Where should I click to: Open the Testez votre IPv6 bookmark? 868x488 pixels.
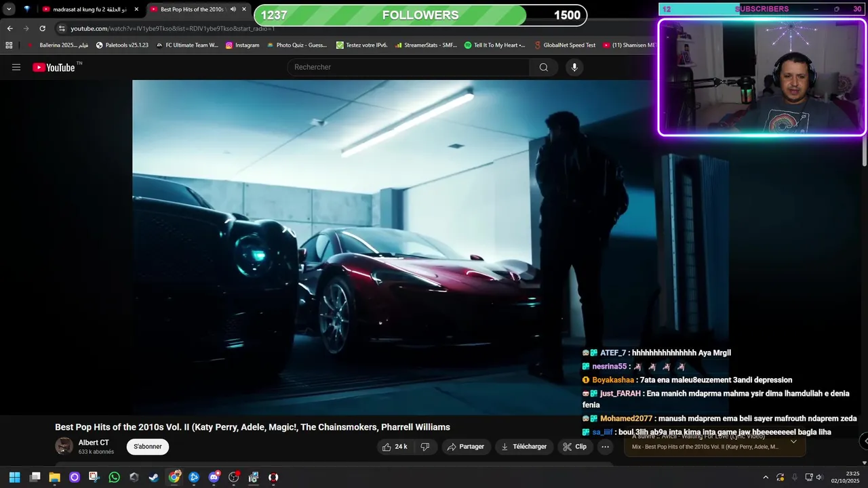point(361,45)
